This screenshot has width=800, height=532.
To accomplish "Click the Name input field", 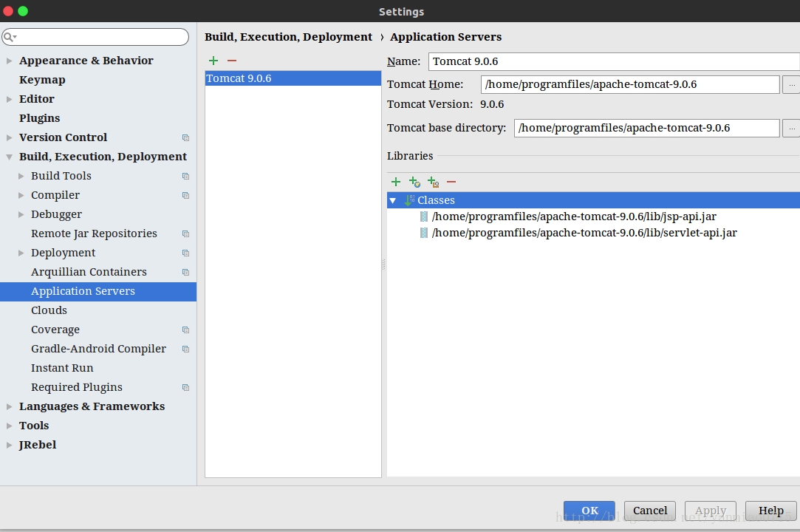I will pos(615,62).
